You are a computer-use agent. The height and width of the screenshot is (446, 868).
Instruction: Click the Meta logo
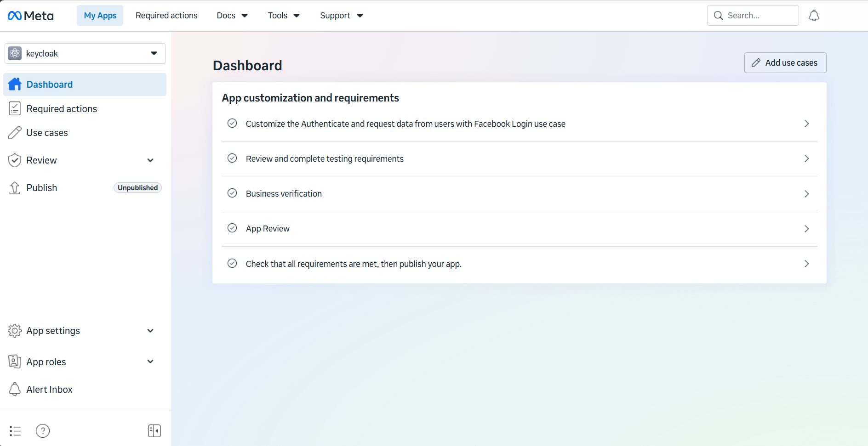click(30, 16)
